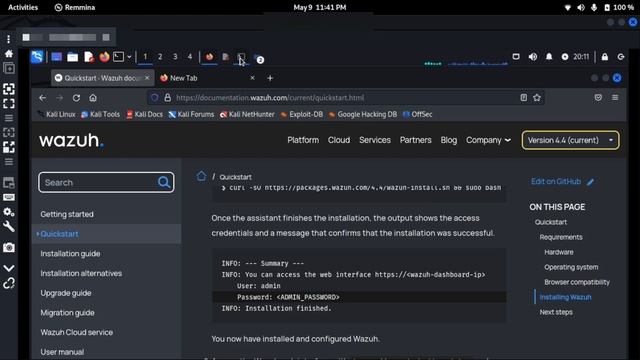Screen dimensions: 640x360
Task: Toggle reader view in address bar
Action: [524, 98]
